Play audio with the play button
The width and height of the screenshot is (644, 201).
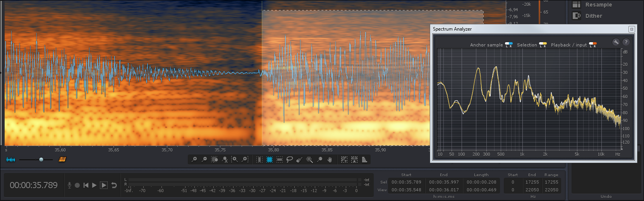94,186
